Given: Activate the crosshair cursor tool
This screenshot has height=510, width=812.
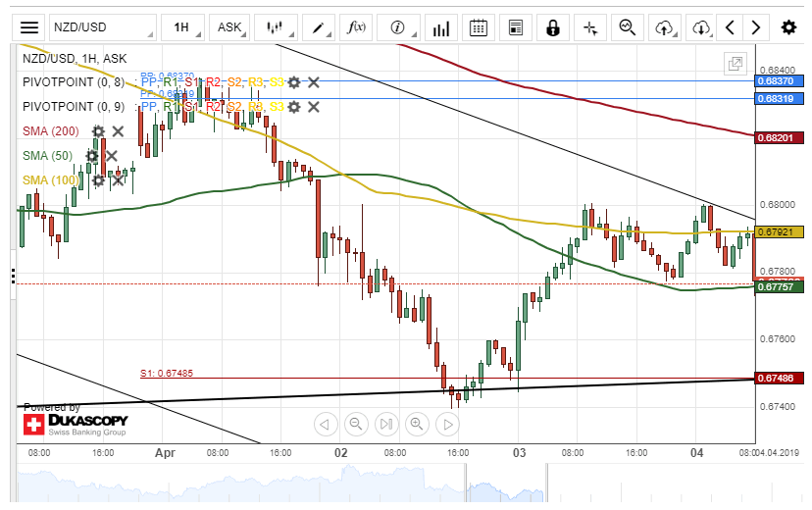Looking at the screenshot, I should click(x=589, y=27).
